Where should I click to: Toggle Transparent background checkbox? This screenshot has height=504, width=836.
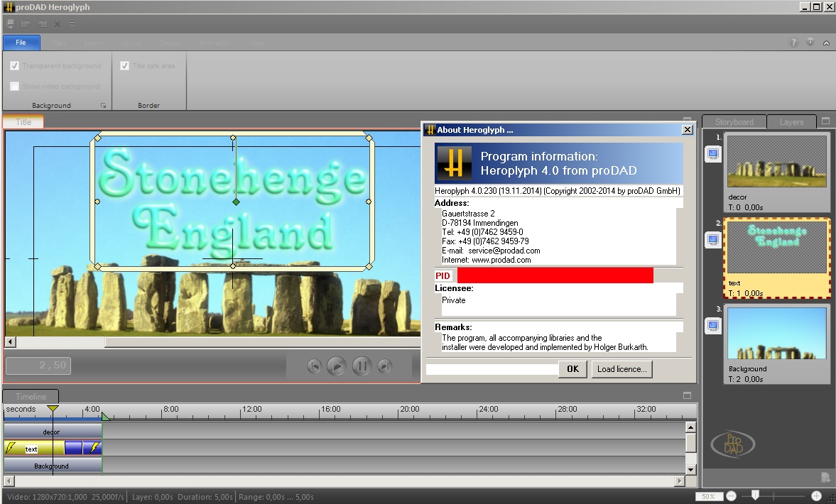pos(14,65)
